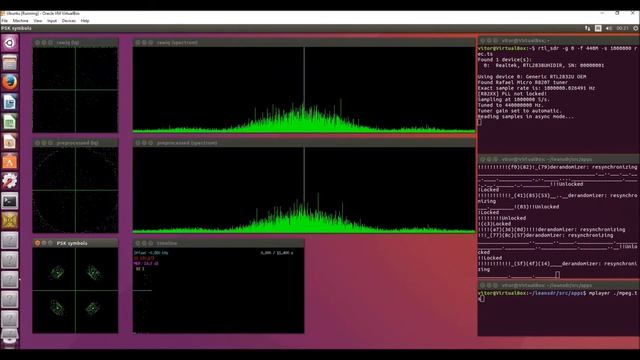Launch Firefox from the Ubuntu launcher
This screenshot has height=360, width=640.
click(9, 82)
